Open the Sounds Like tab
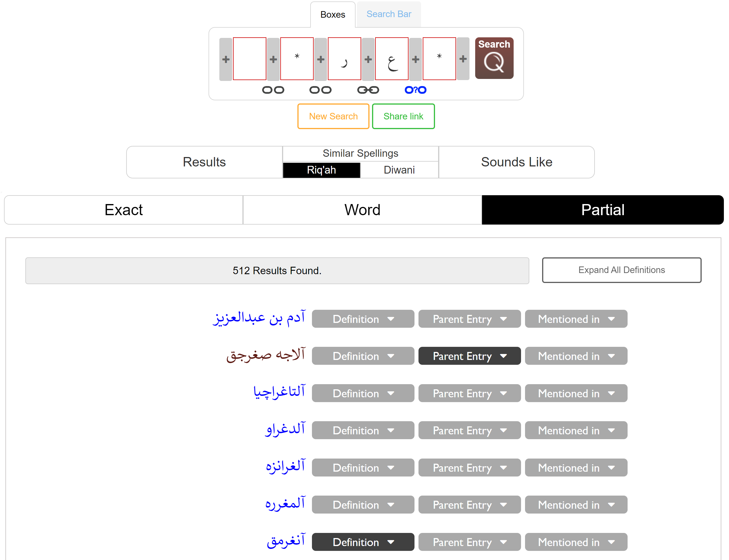The height and width of the screenshot is (560, 729). (x=516, y=162)
